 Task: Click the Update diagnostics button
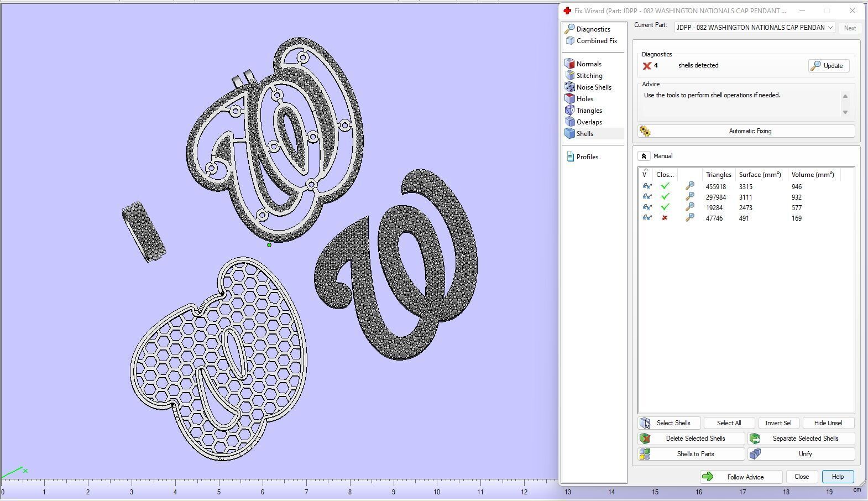click(x=828, y=66)
